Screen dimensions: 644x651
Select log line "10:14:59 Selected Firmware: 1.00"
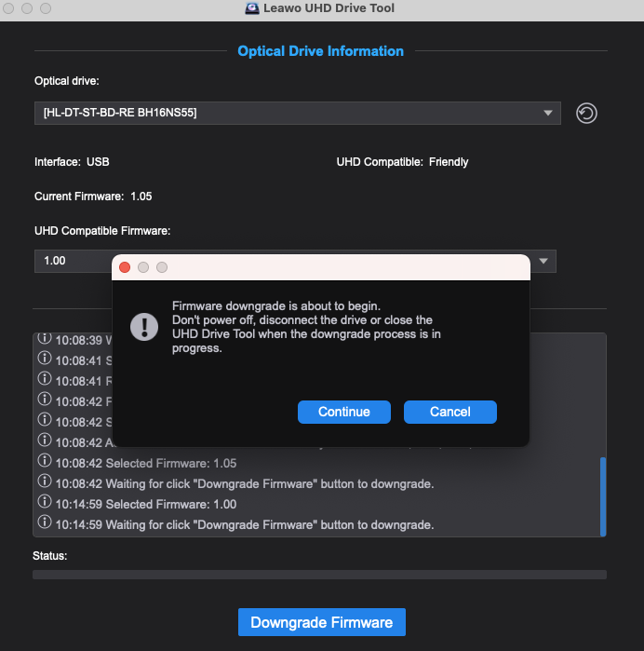pos(170,504)
